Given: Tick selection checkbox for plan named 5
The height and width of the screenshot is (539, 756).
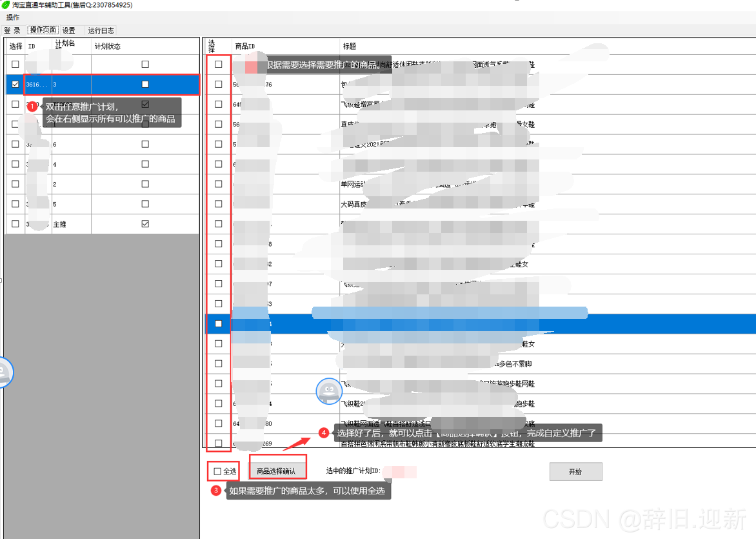Looking at the screenshot, I should tap(15, 204).
